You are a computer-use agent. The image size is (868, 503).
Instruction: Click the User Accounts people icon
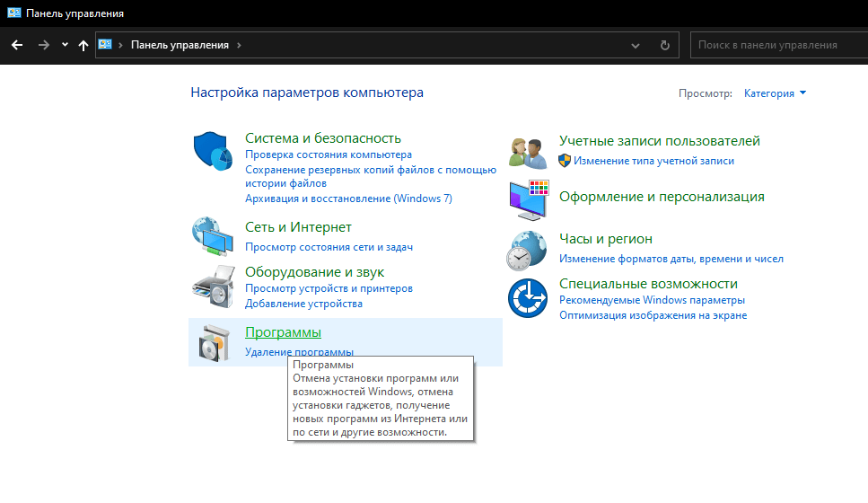click(528, 153)
